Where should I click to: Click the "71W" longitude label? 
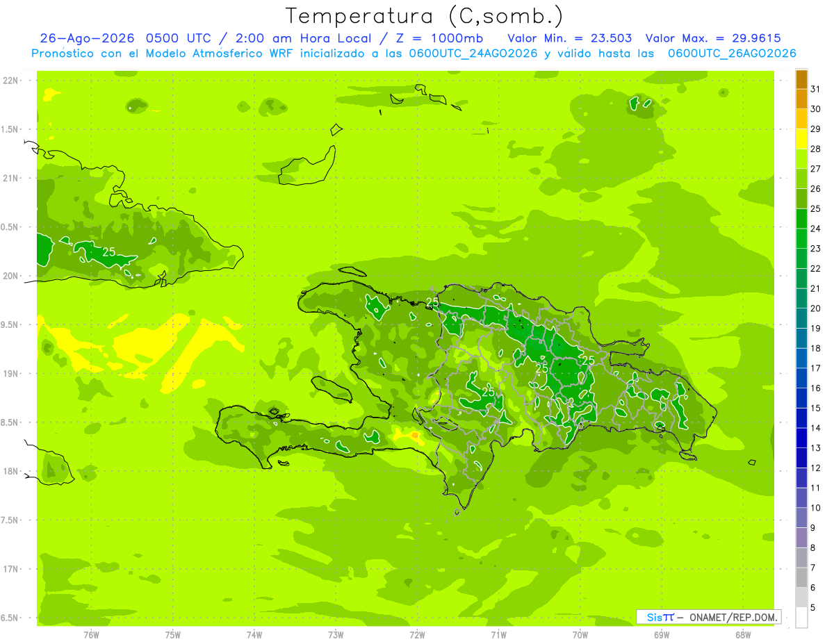[498, 634]
